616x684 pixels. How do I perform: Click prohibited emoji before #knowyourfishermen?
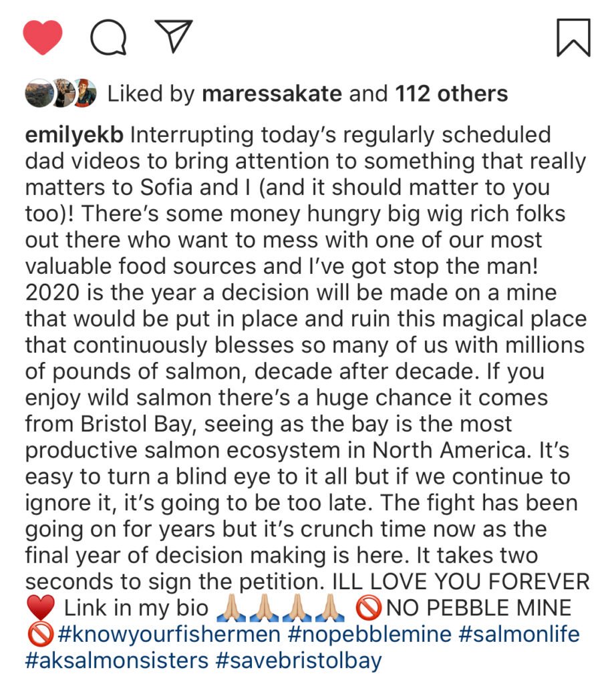(x=39, y=634)
